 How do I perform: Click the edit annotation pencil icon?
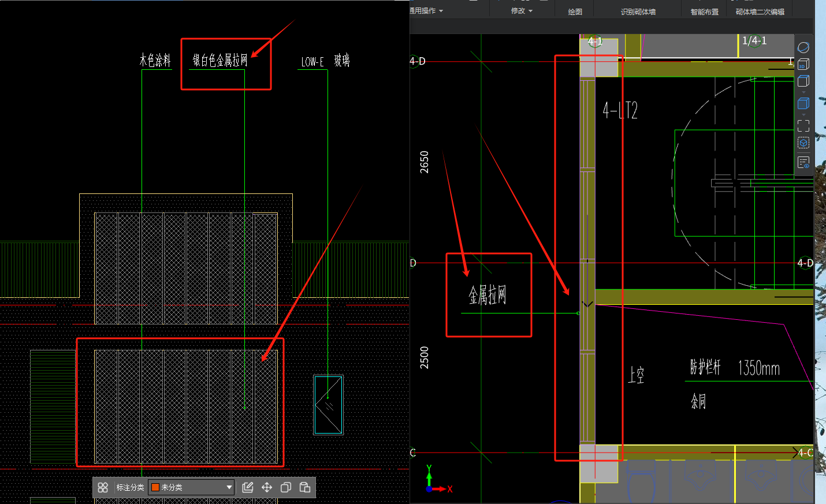coord(248,487)
